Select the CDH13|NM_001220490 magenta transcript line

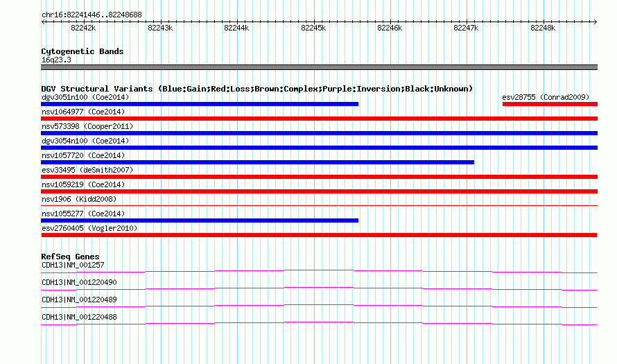[319, 289]
